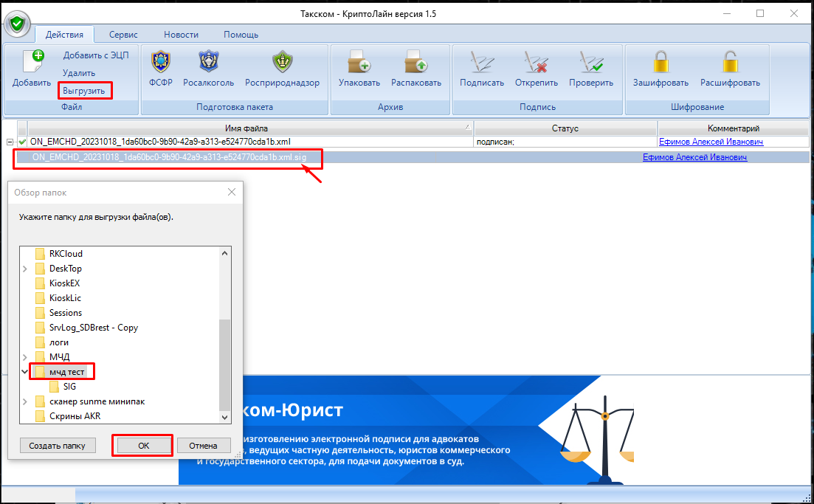Collapse the мчд тест folder node
The width and height of the screenshot is (814, 504).
pos(25,372)
